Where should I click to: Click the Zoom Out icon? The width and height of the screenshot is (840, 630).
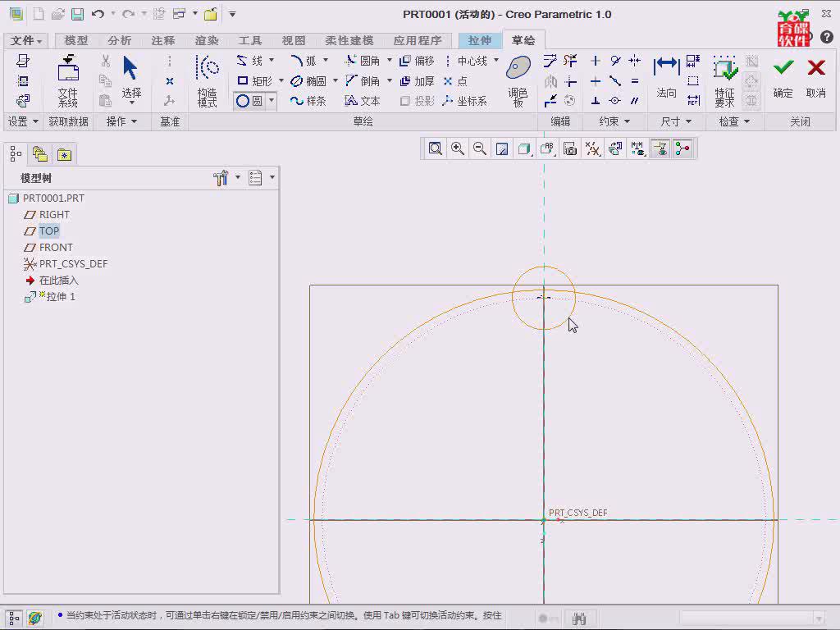pyautogui.click(x=480, y=148)
